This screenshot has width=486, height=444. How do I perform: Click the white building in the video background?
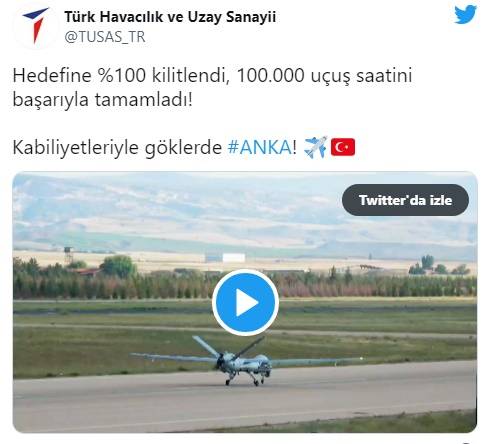click(x=234, y=257)
